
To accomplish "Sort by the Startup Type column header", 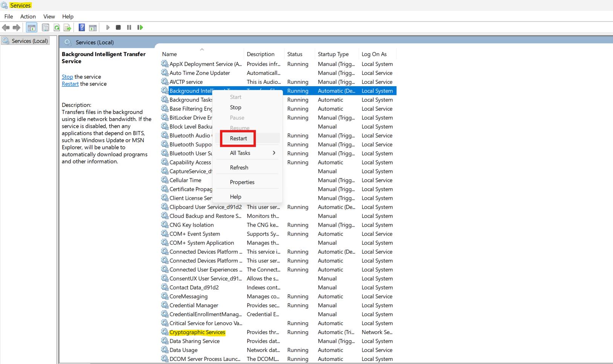I will [x=333, y=54].
